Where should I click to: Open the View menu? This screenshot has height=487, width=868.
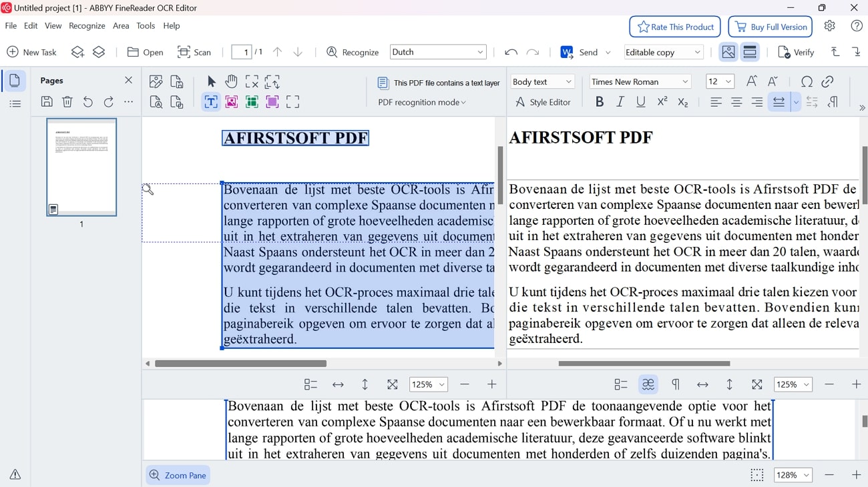(53, 25)
